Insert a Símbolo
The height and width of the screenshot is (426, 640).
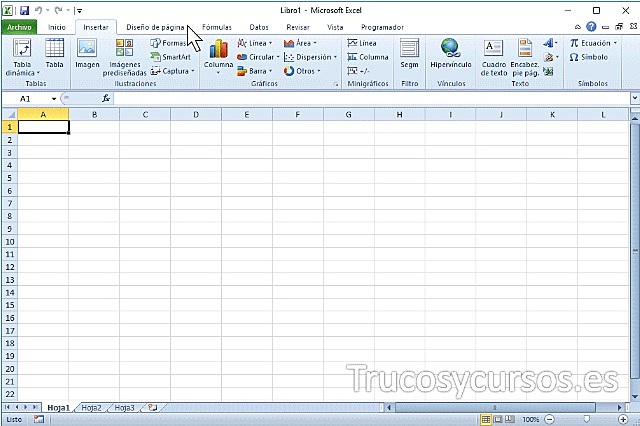(589, 57)
